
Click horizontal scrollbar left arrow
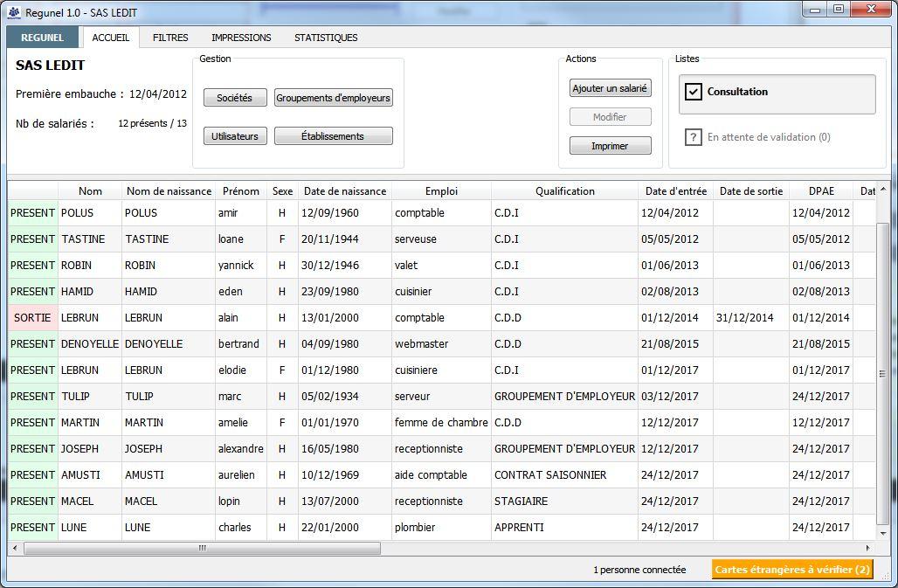(15, 548)
